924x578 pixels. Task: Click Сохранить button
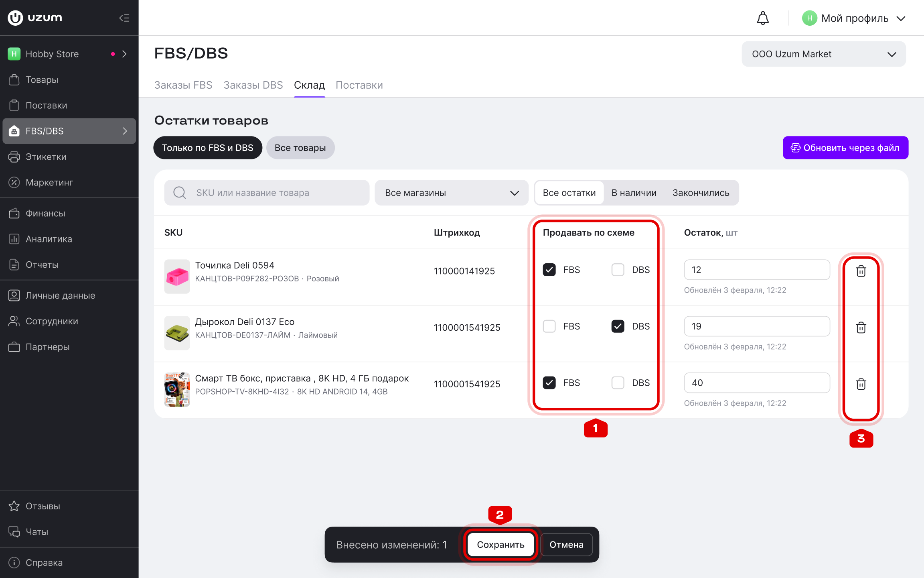coord(500,545)
